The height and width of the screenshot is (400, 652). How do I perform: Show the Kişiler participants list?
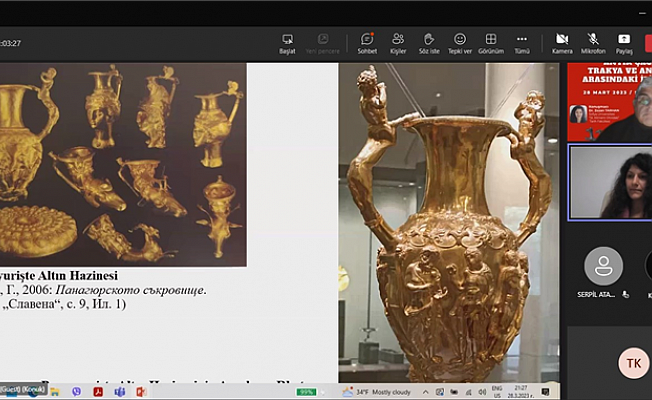click(x=398, y=43)
